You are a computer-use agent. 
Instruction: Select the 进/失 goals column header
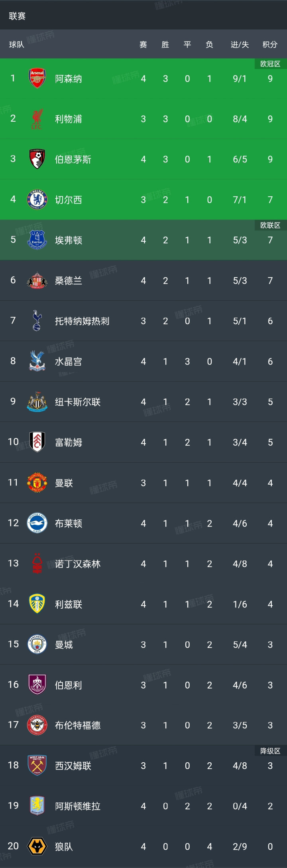[x=240, y=44]
